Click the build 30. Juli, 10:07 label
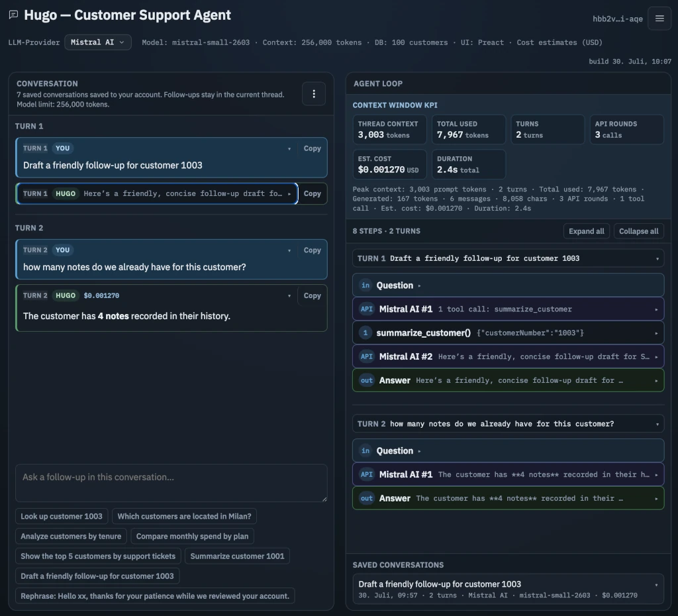 (630, 62)
